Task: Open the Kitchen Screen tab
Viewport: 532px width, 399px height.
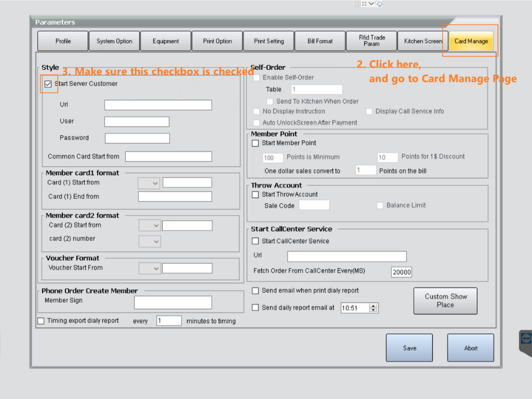Action: 423,41
